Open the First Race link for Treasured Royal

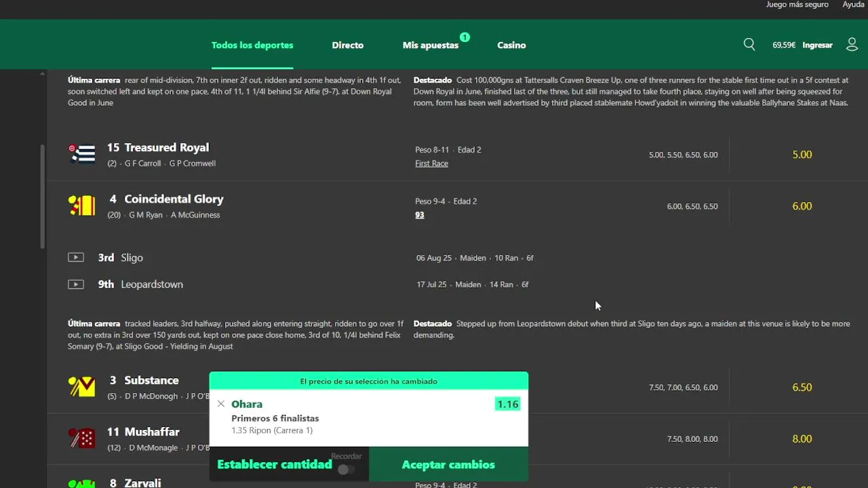click(x=431, y=163)
